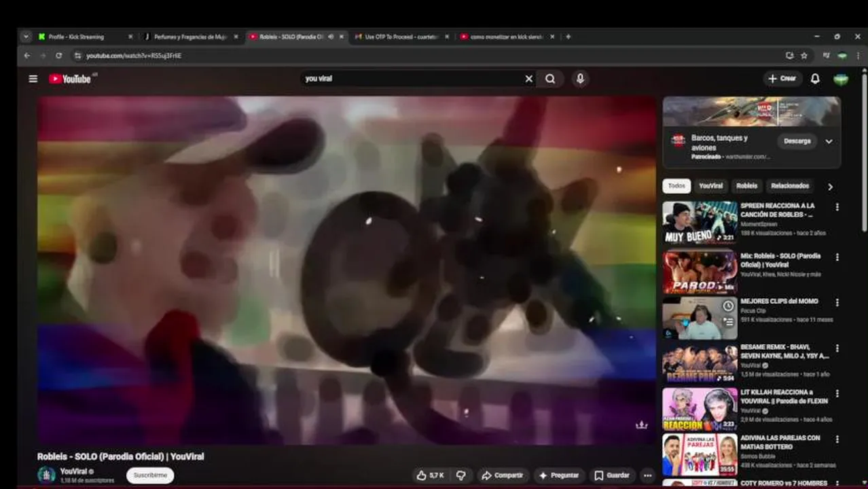This screenshot has height=489, width=868.
Task: Go to YouTube home via logo
Action: (69, 79)
